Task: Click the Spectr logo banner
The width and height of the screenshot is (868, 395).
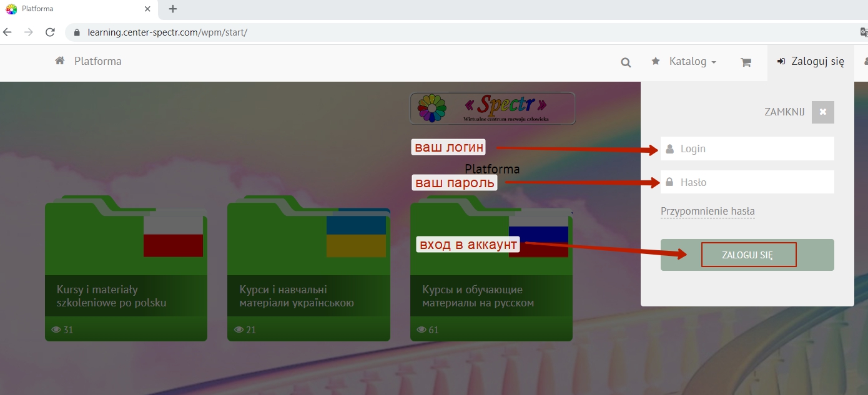Action: 492,108
